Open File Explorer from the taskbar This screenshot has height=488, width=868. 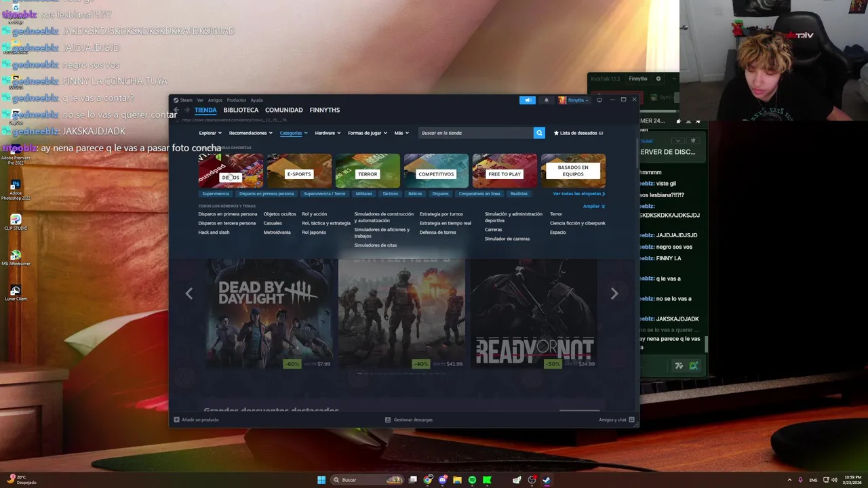click(458, 480)
